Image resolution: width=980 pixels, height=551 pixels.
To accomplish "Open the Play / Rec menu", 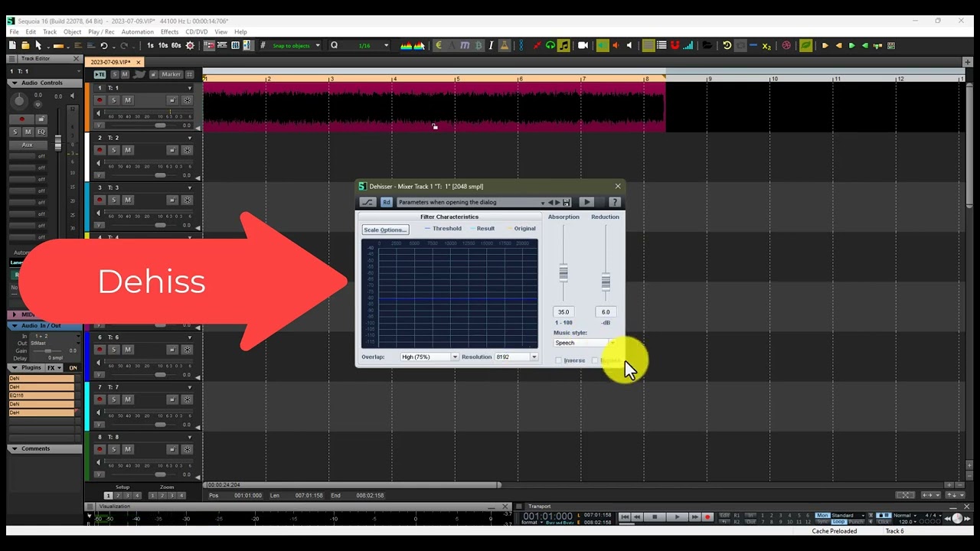I will 101,32.
